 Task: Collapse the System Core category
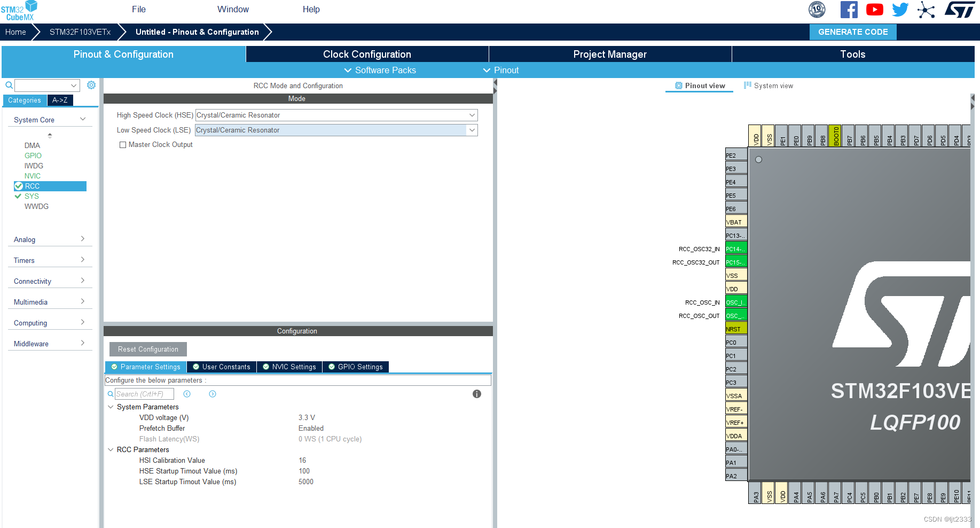(x=83, y=119)
